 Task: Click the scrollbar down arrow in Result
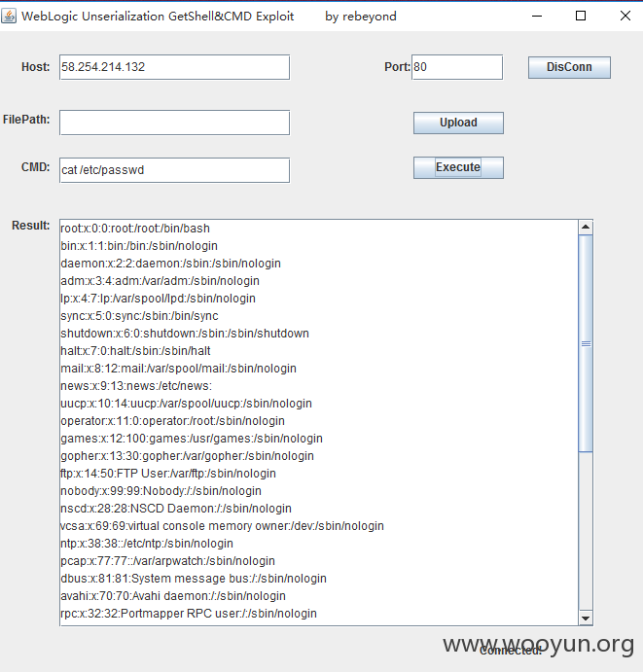click(x=586, y=618)
